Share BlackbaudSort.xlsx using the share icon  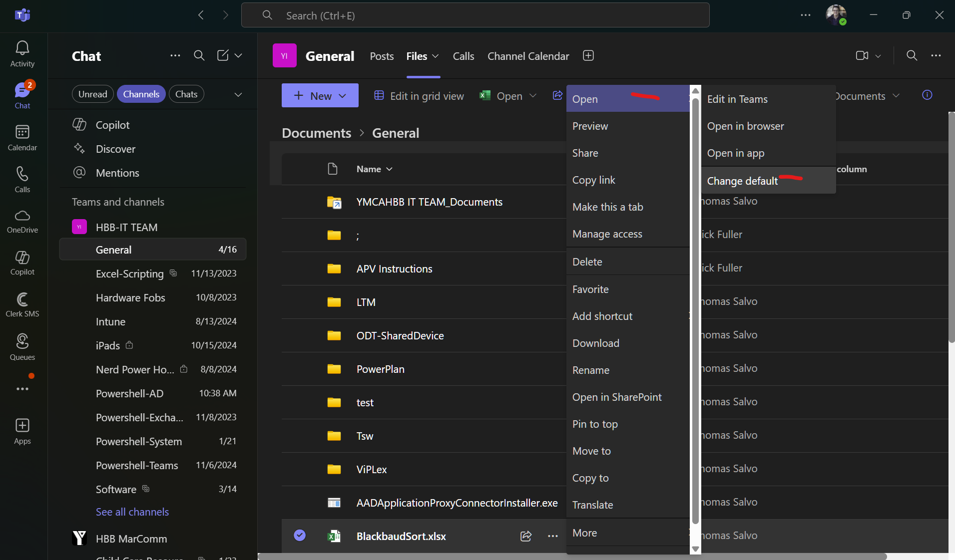pyautogui.click(x=526, y=536)
